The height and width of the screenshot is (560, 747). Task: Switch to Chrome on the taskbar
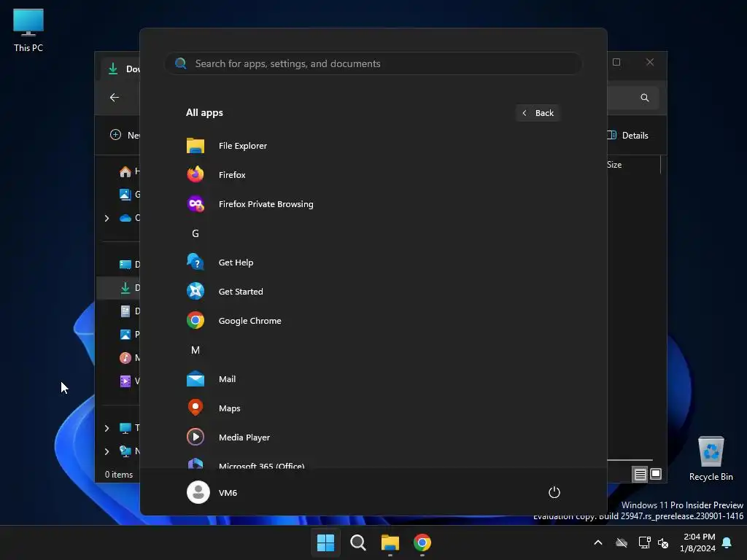422,542
